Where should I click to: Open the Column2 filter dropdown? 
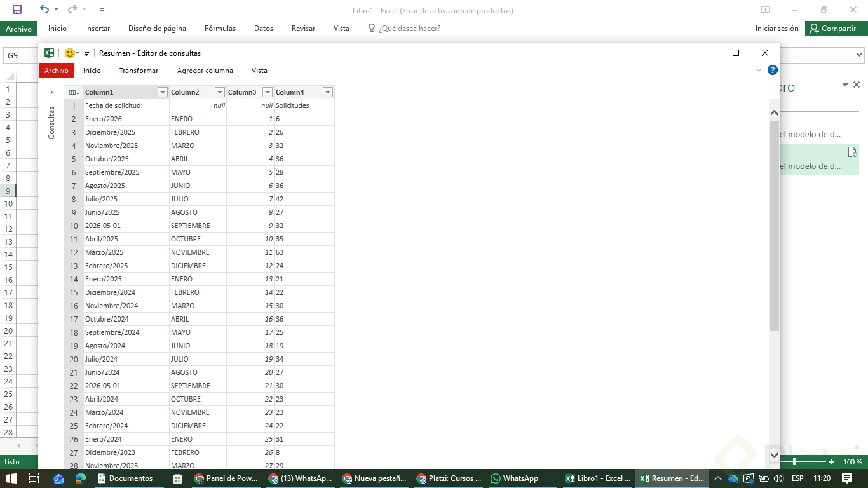220,92
